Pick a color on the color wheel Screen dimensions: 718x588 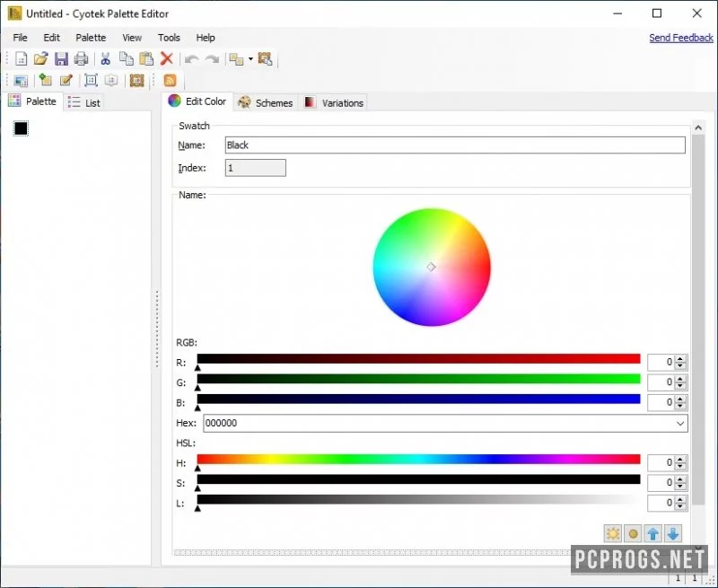[x=432, y=268]
